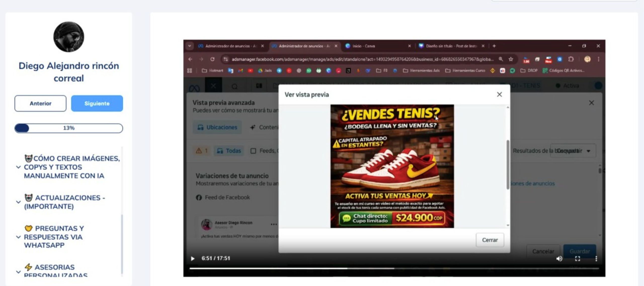Open the Jads Google Ads bookmark
The image size is (644, 286).
(265, 71)
